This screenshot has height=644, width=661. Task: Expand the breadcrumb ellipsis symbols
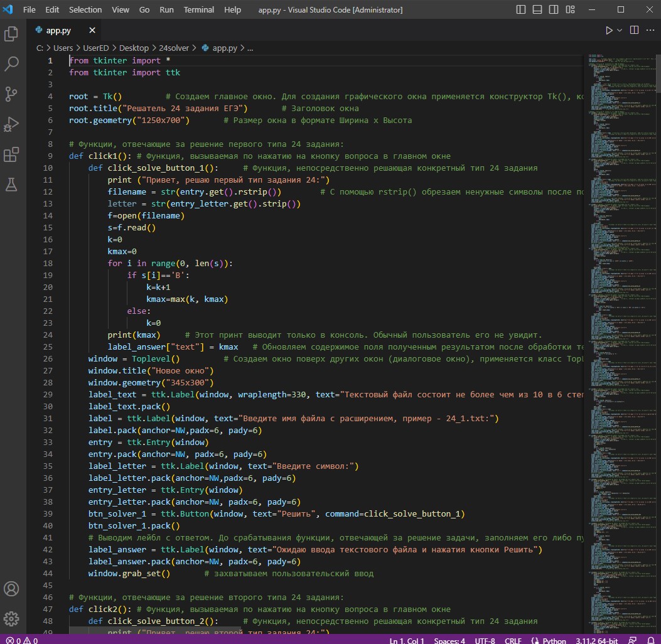250,48
